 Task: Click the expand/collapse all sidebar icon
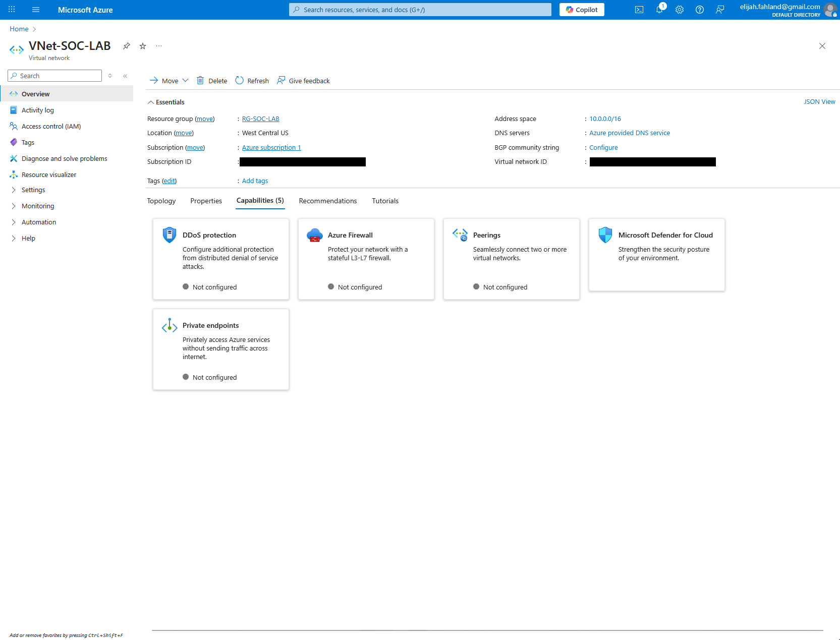(x=110, y=76)
